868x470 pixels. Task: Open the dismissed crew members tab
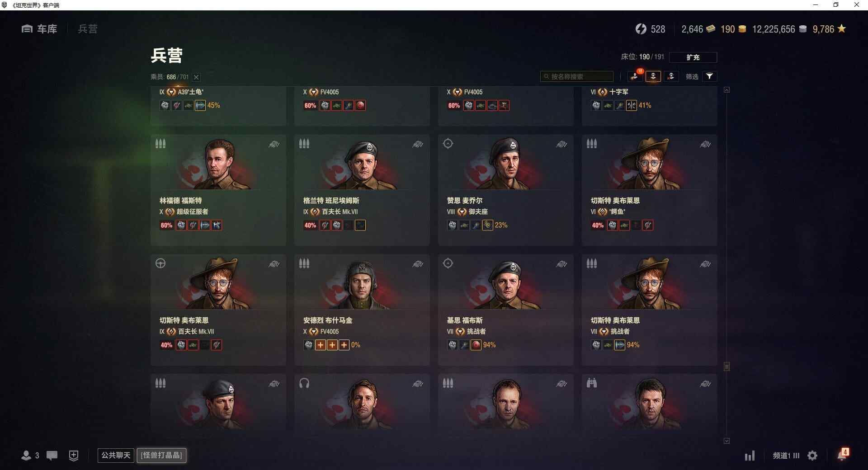tap(671, 76)
